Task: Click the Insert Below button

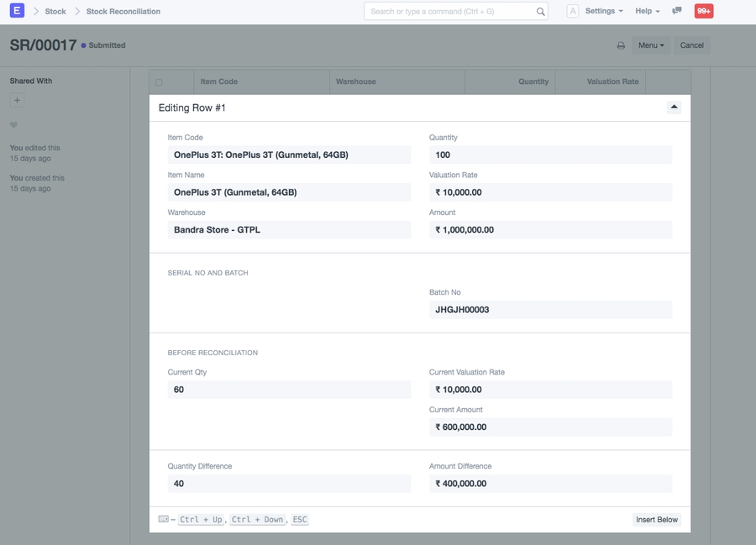Action: 656,519
